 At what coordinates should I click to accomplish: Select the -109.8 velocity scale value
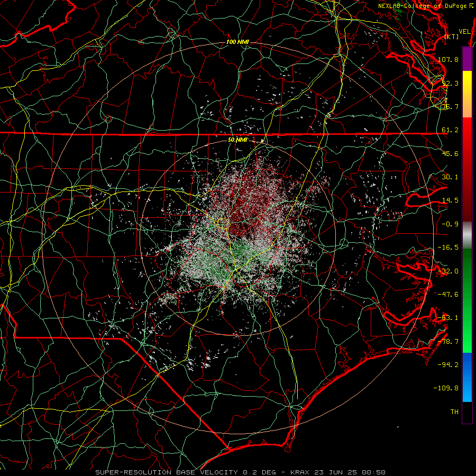pyautogui.click(x=446, y=388)
